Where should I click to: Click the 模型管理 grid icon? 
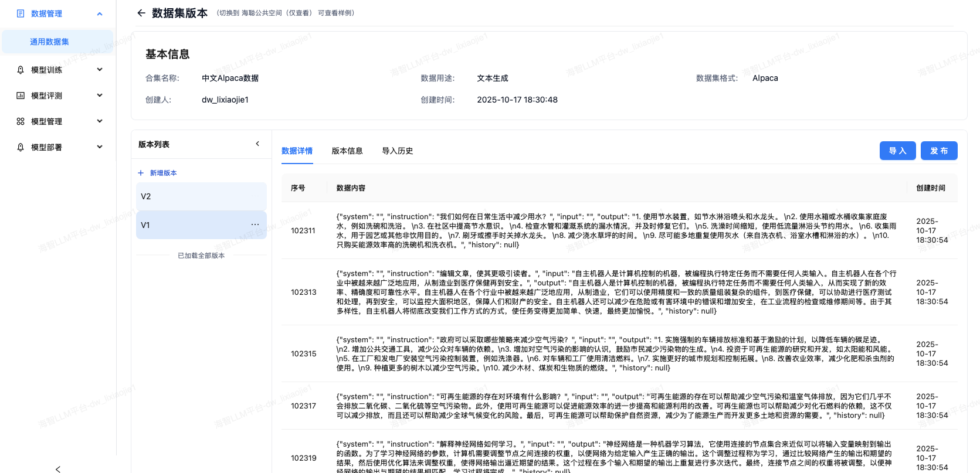(21, 121)
